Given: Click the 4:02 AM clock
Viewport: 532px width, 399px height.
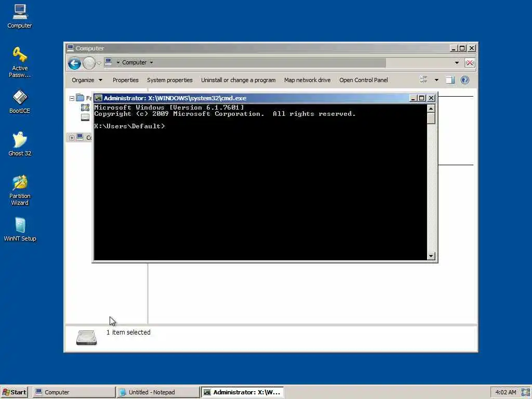Looking at the screenshot, I should (x=506, y=392).
